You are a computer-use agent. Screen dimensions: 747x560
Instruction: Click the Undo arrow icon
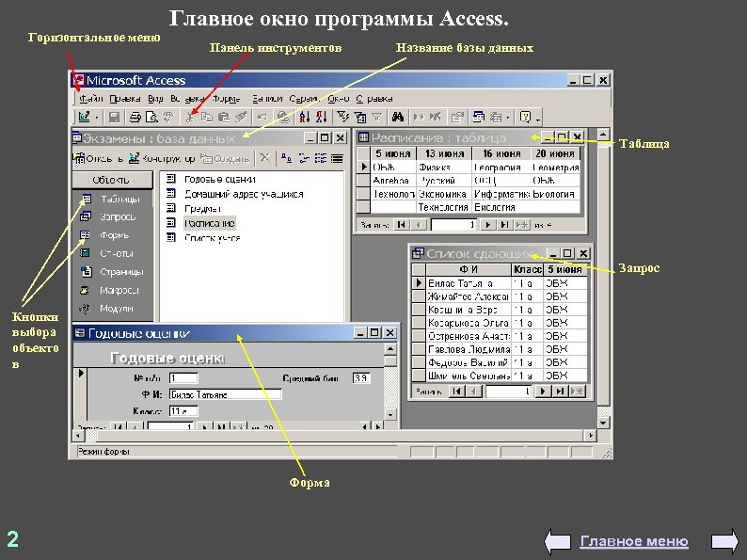pyautogui.click(x=262, y=117)
